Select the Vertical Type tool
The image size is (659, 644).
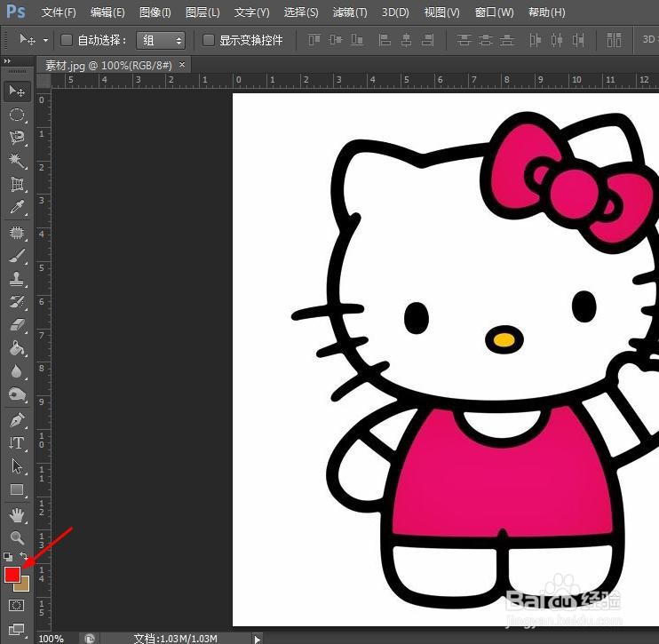17,442
